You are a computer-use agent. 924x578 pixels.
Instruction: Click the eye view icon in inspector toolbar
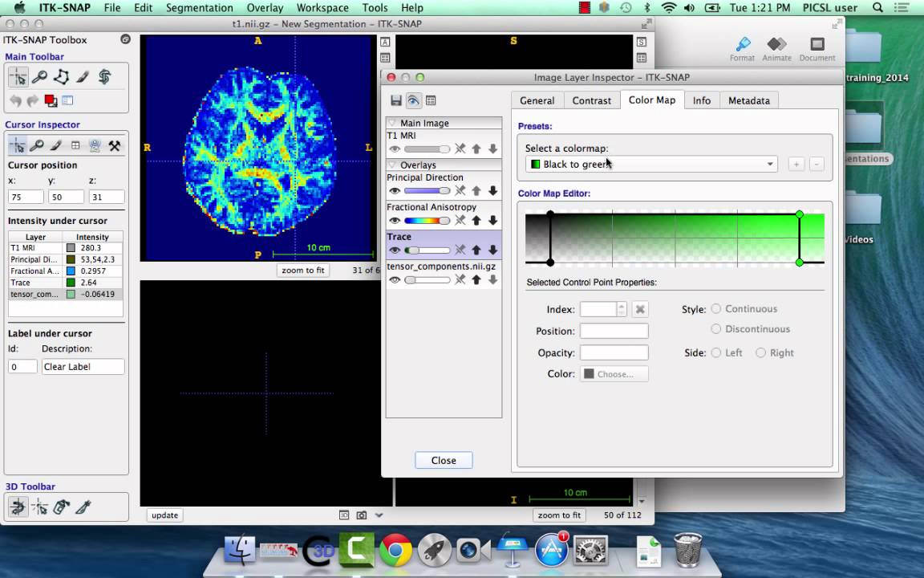[413, 100]
